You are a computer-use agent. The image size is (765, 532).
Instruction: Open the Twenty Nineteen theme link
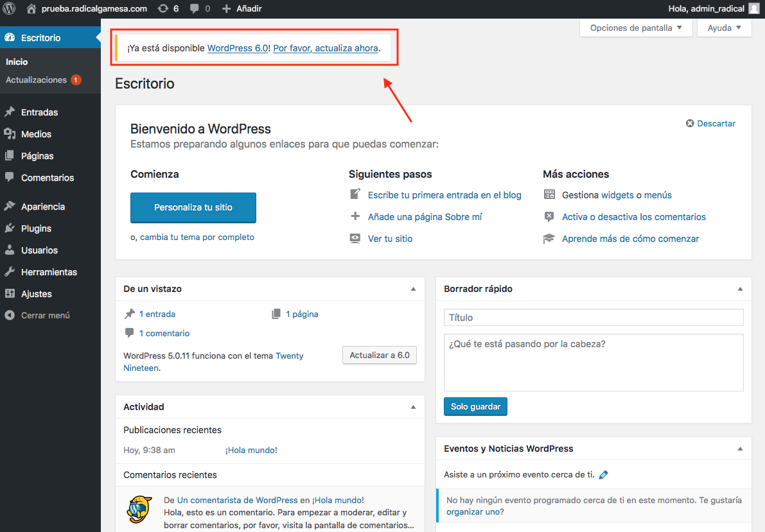pos(213,362)
